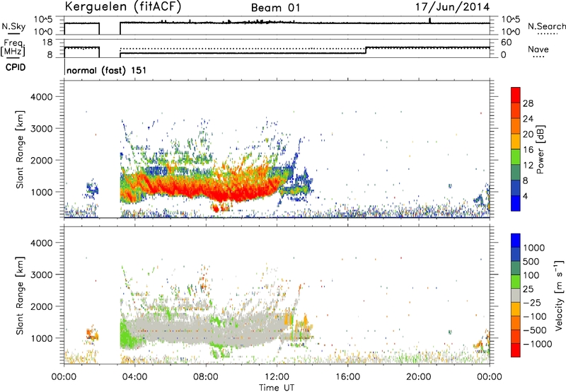Click the '16:00' time tick label
The image size is (566, 392).
(x=347, y=377)
